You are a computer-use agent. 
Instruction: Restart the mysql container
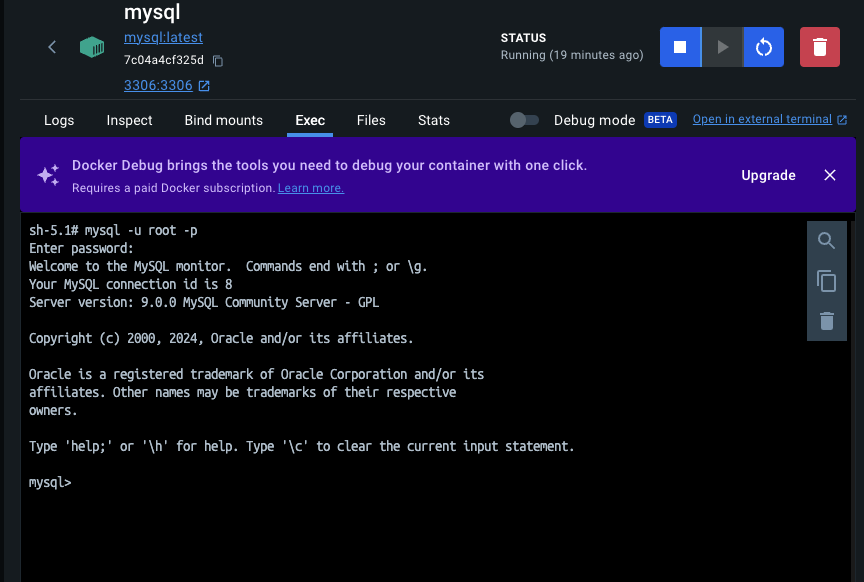pyautogui.click(x=764, y=47)
